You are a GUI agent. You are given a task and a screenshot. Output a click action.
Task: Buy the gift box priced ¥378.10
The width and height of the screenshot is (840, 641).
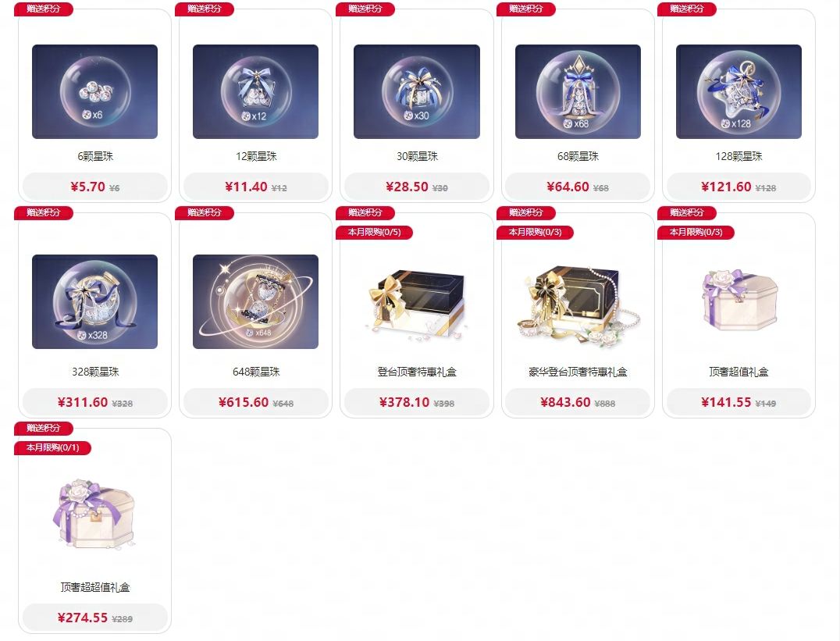417,402
